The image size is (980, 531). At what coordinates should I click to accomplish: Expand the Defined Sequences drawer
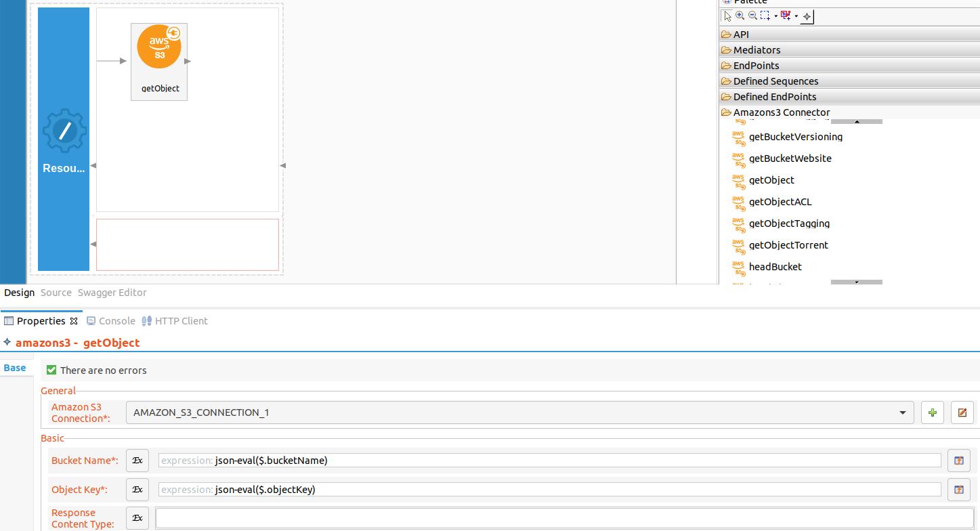tap(849, 81)
